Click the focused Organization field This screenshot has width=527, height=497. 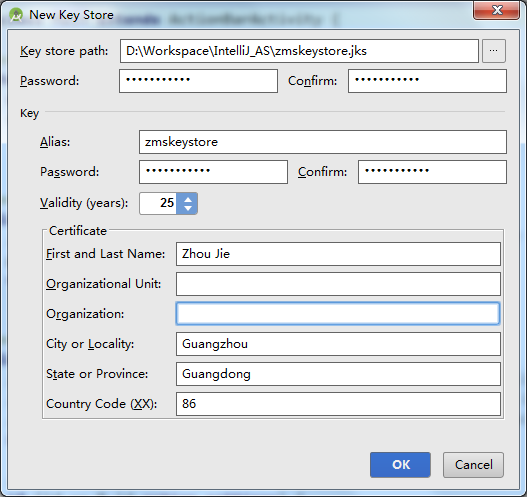(338, 314)
